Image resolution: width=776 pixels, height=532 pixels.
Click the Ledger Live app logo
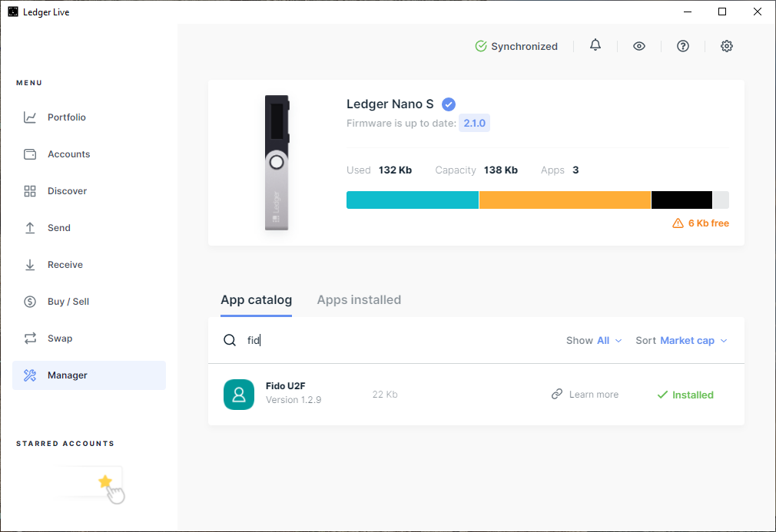[13, 12]
